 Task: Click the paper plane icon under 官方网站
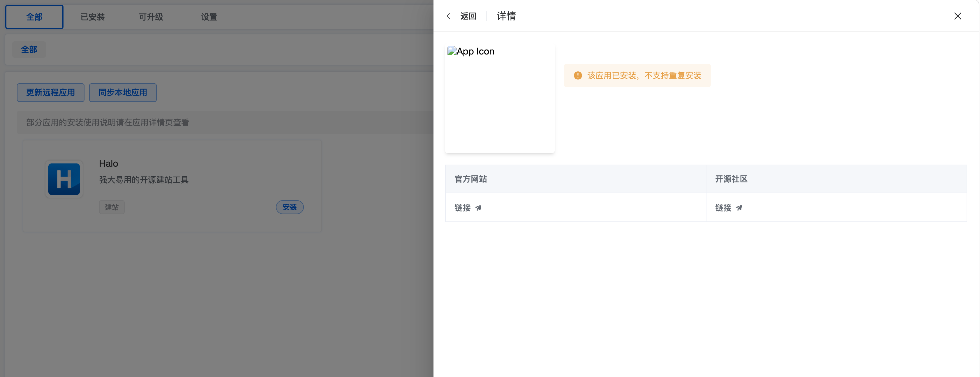[479, 208]
